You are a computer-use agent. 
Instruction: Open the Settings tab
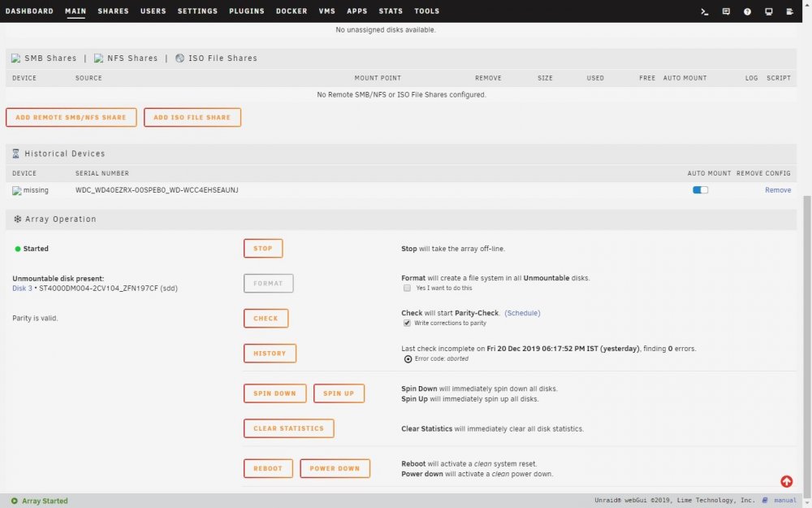pos(198,11)
